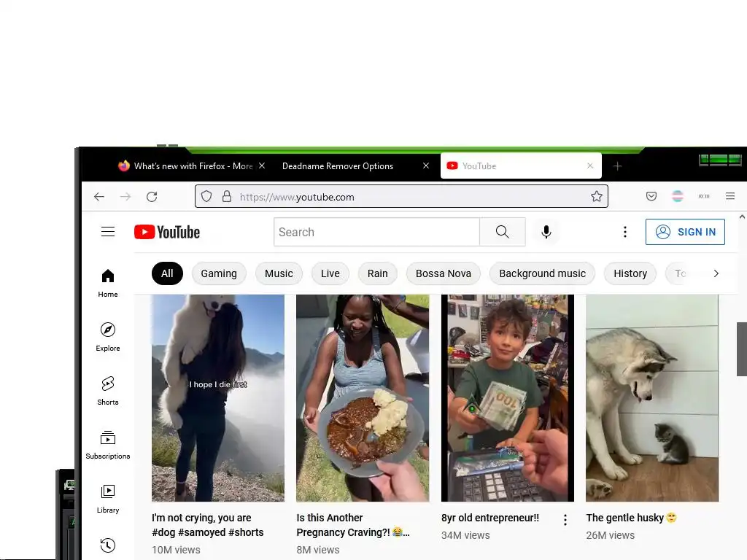Open title "8yr old entrepreneur!!"
The width and height of the screenshot is (747, 560).
coord(490,518)
